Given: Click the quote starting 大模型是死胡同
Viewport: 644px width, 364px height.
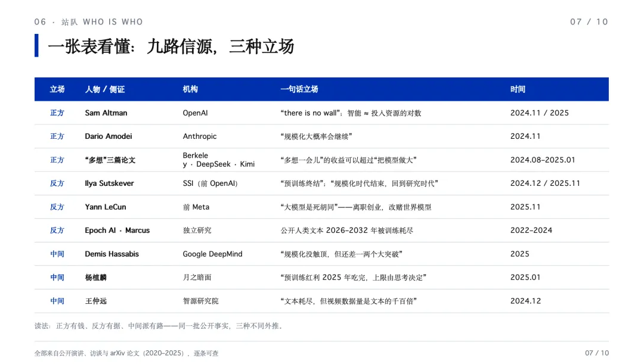Looking at the screenshot, I should point(355,207).
